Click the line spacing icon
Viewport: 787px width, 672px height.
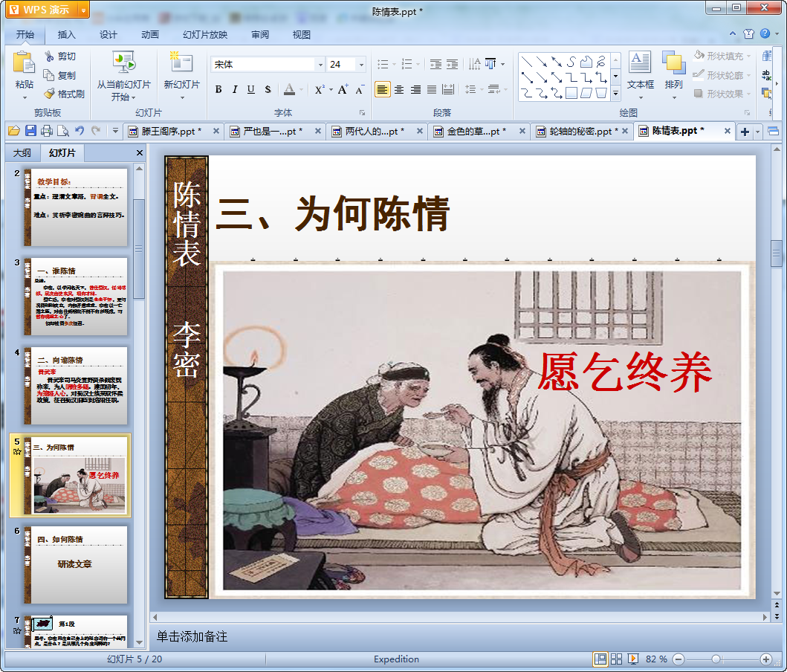click(470, 89)
